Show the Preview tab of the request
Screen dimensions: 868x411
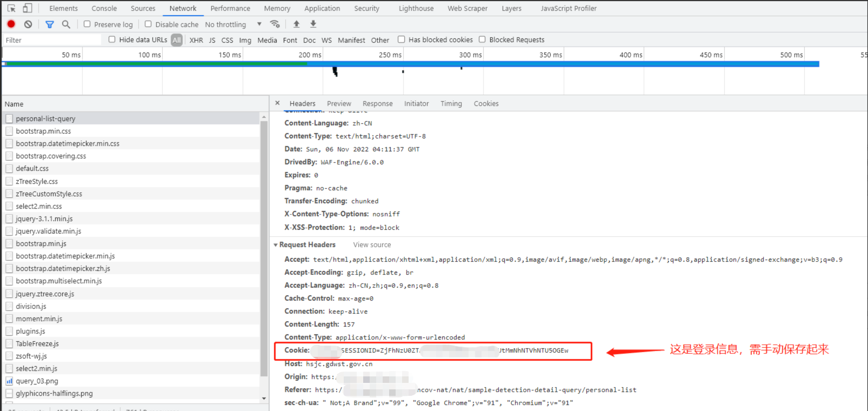click(x=339, y=103)
